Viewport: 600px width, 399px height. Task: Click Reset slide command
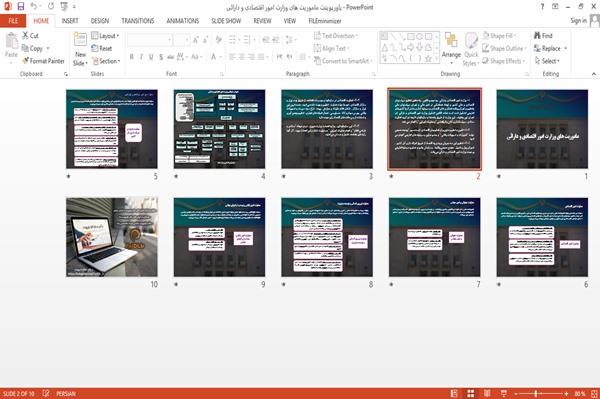[102, 48]
